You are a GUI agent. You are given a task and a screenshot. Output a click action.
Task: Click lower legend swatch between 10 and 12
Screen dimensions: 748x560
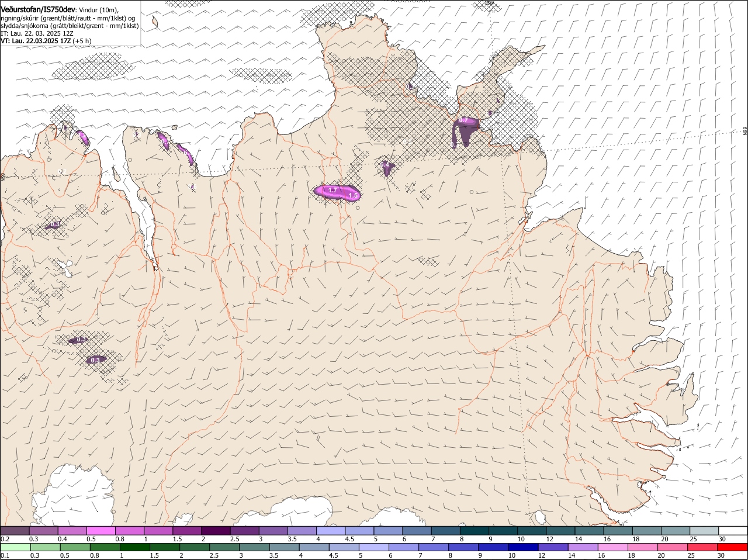(524, 547)
